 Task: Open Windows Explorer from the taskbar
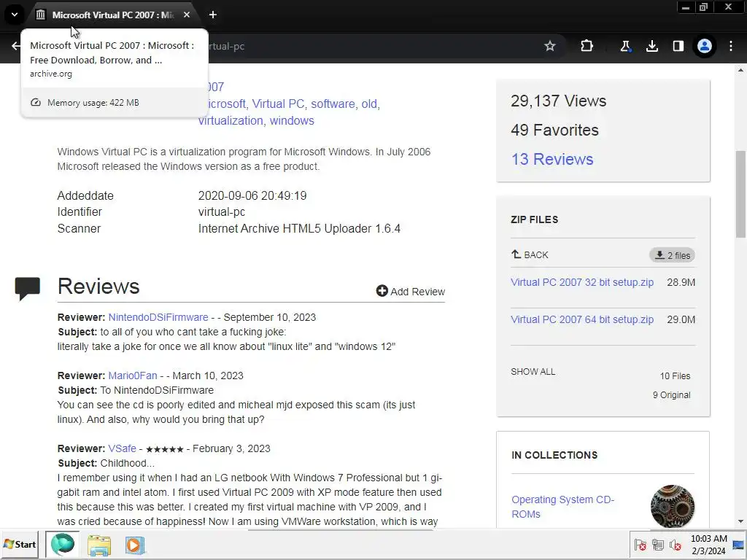[99, 545]
